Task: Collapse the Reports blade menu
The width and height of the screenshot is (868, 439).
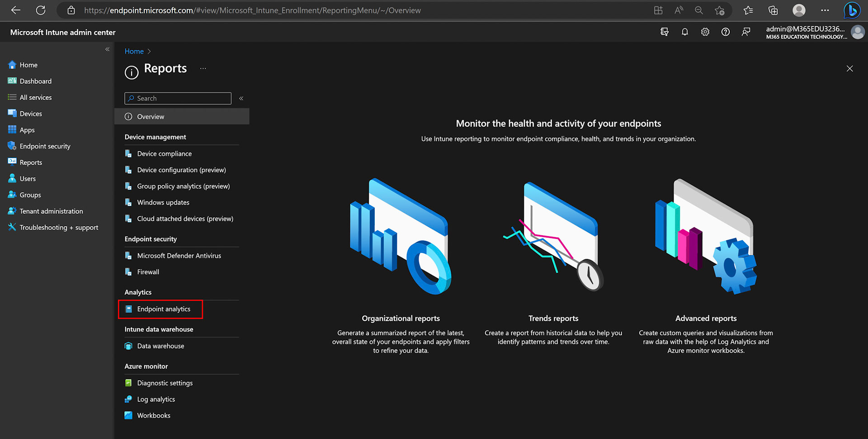Action: [x=241, y=98]
